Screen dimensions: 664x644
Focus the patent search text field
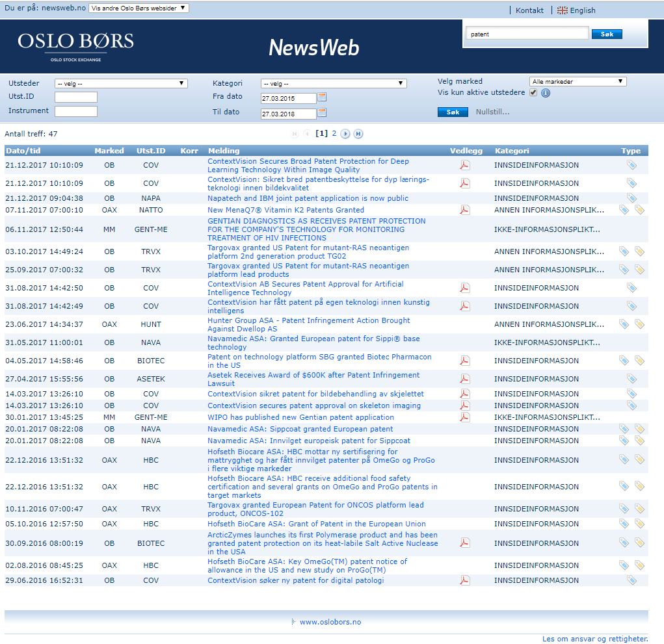click(x=527, y=34)
